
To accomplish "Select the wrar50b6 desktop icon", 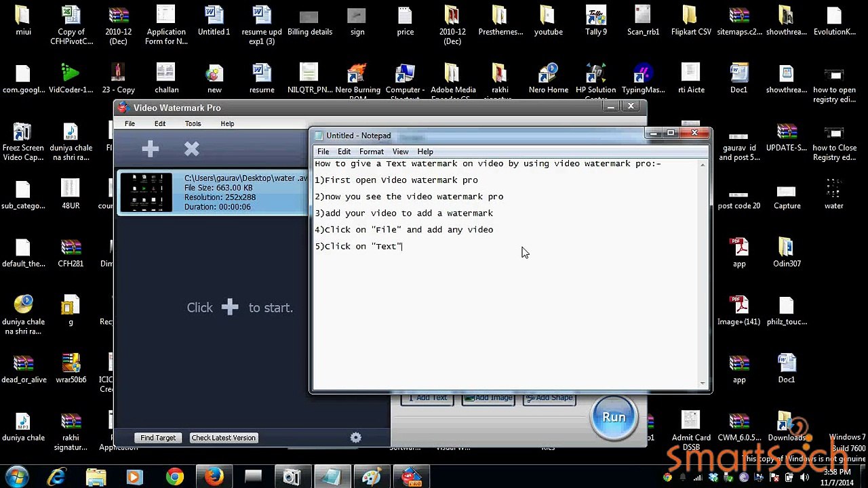I will 71,369.
